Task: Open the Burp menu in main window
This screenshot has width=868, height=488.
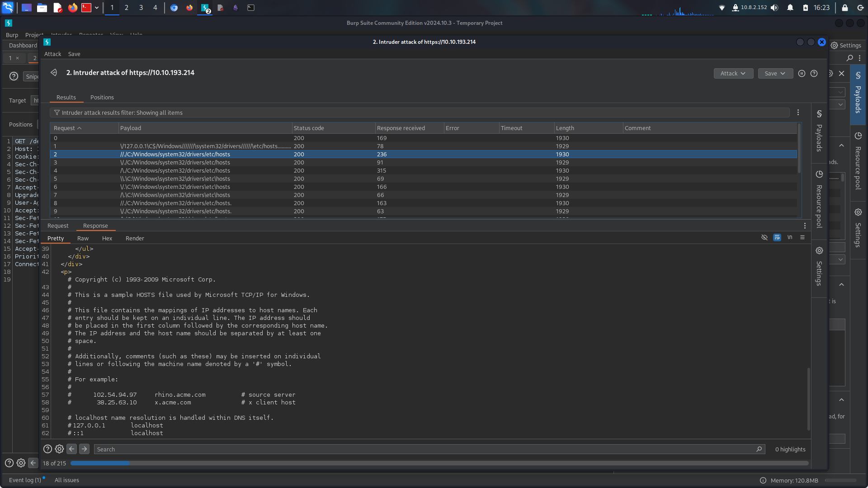Action: (12, 35)
